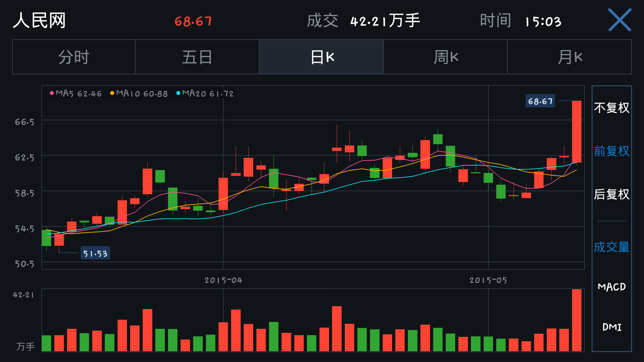Click the MA10 orange legend dot
The height and width of the screenshot is (362, 644).
tap(112, 93)
